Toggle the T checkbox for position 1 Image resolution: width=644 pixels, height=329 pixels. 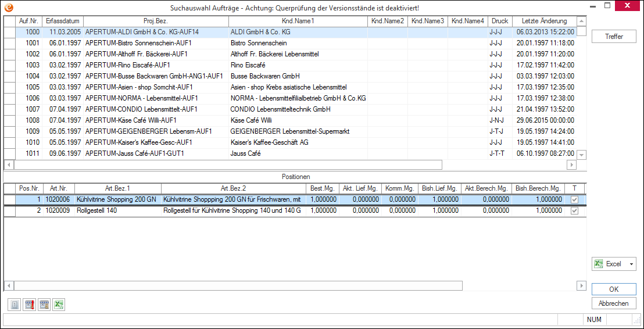point(575,199)
